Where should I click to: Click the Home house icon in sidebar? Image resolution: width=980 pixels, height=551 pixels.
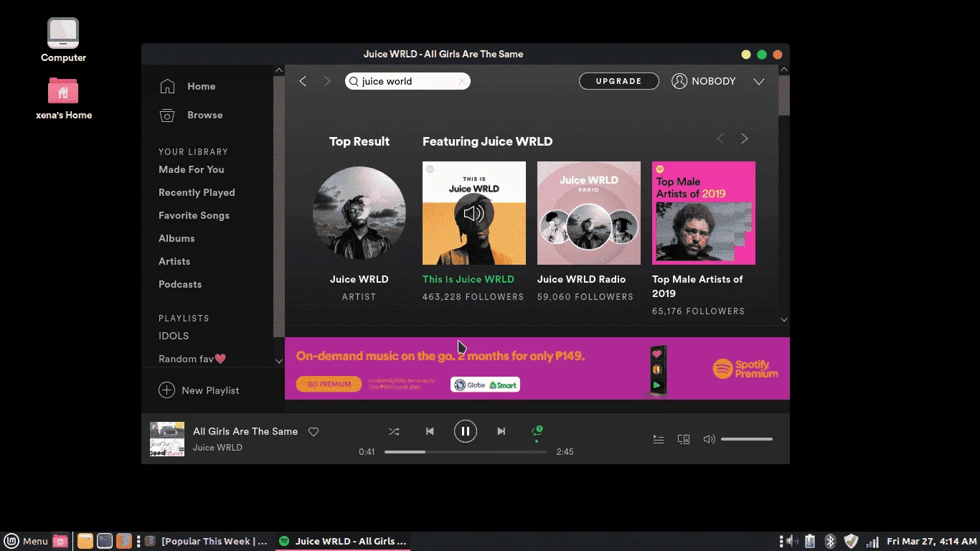(x=167, y=86)
